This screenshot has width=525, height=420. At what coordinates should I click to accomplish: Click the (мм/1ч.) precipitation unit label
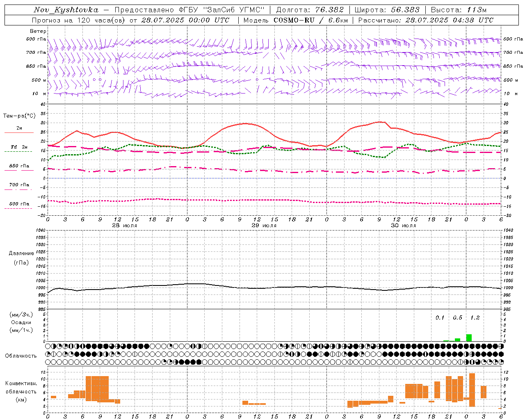click(21, 330)
